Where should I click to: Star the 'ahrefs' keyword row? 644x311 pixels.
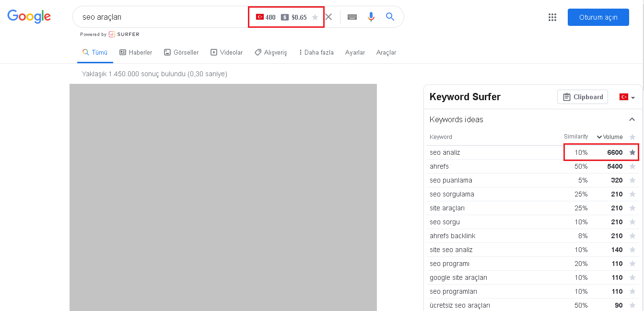(x=632, y=166)
